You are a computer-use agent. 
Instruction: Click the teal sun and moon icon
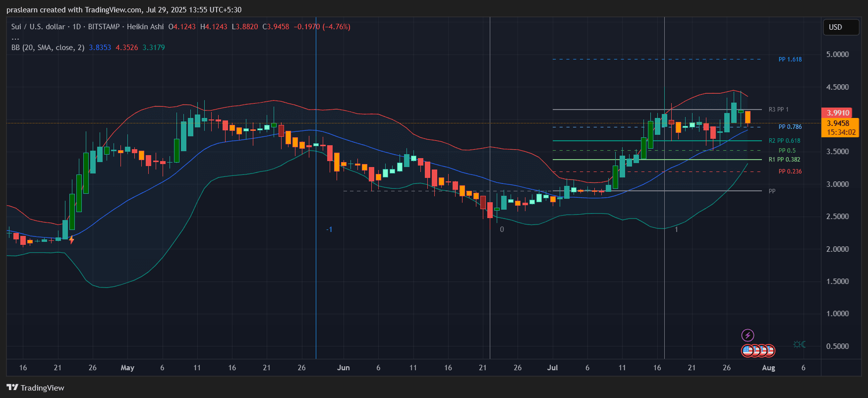pos(799,344)
